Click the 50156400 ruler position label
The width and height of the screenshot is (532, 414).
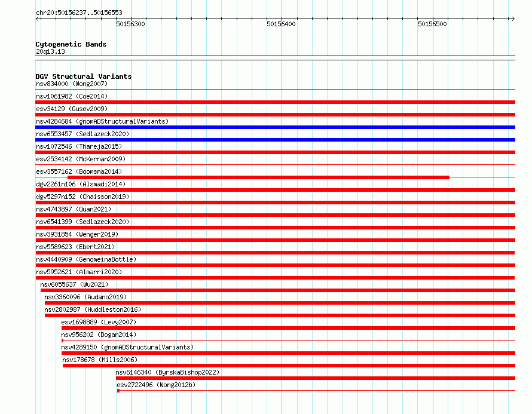(x=282, y=24)
